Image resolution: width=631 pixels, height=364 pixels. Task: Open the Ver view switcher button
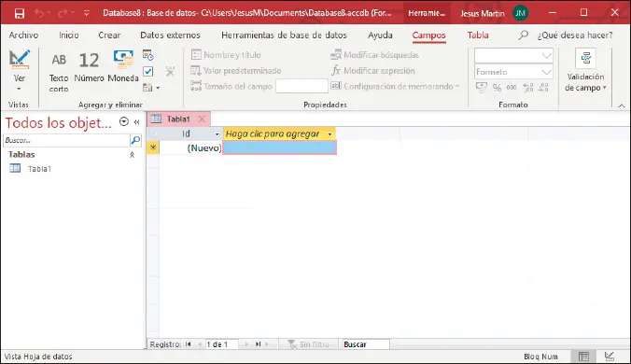click(19, 71)
